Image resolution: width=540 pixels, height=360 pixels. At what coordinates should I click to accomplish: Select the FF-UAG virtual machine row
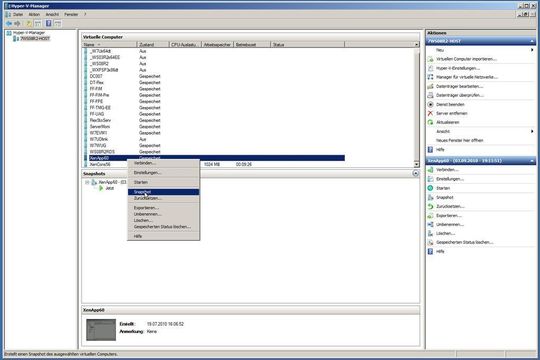214,114
